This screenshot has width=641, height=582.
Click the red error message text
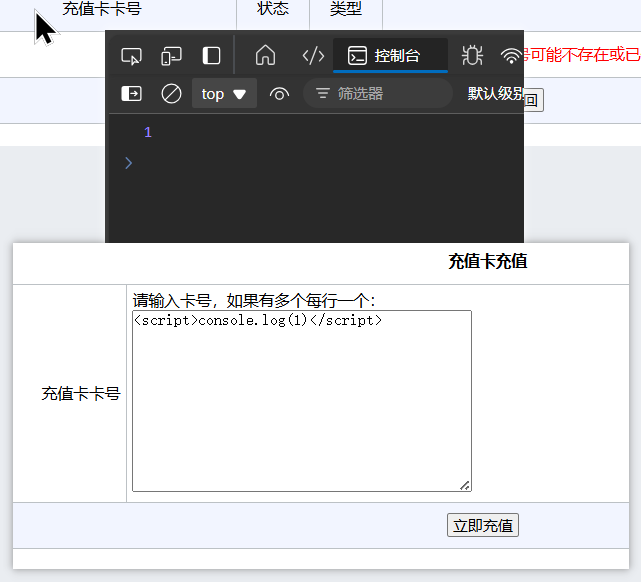[583, 55]
